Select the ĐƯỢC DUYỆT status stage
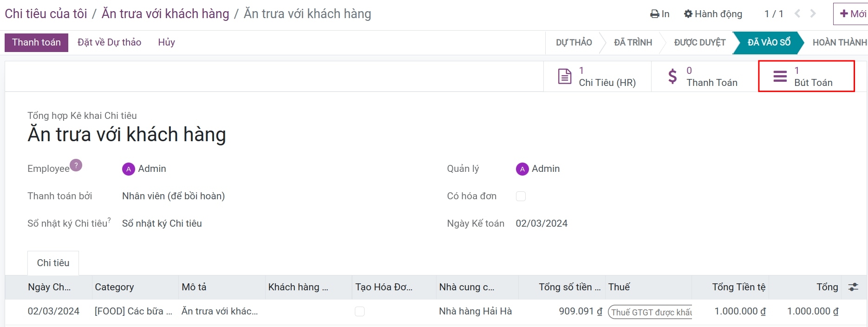This screenshot has height=327, width=868. (x=700, y=42)
